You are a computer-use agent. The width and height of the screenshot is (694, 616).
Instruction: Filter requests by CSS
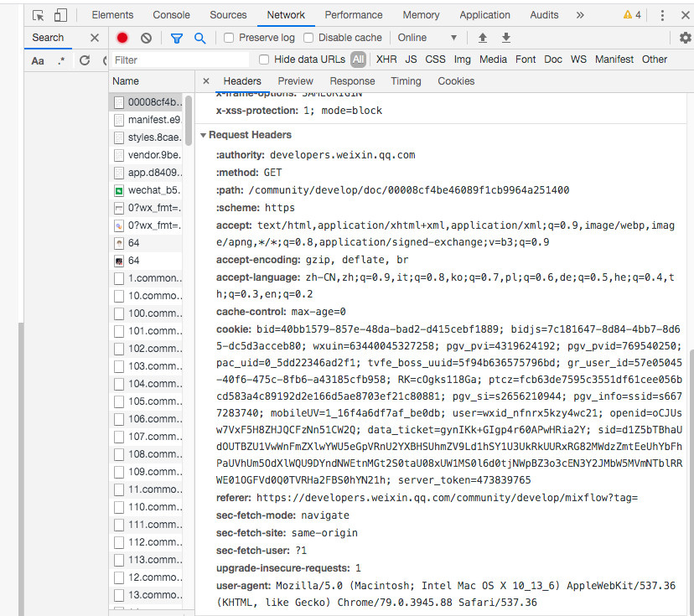435,60
